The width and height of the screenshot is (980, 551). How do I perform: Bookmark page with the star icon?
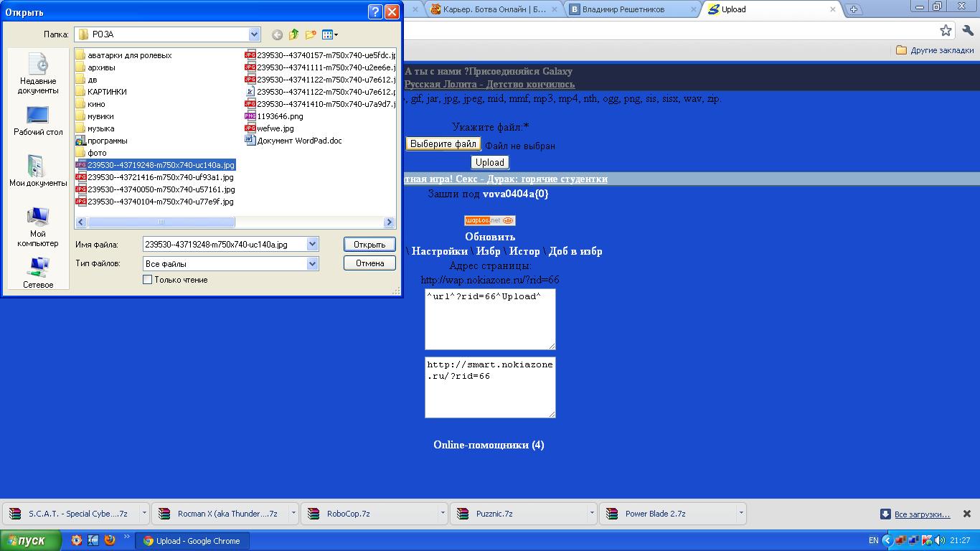pyautogui.click(x=946, y=30)
